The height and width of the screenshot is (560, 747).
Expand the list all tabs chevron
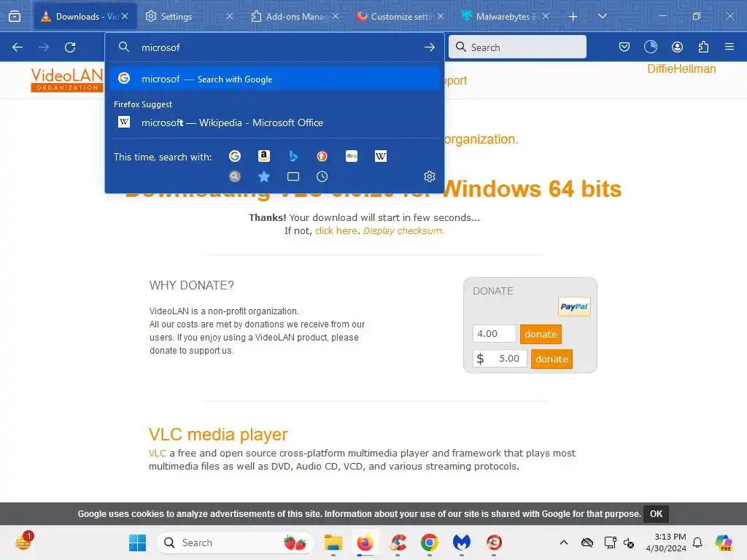(x=602, y=16)
